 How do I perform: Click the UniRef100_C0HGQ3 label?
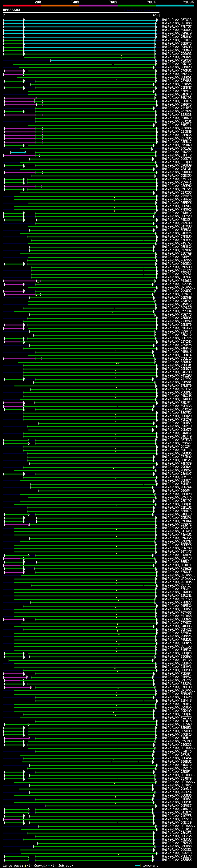pos(177,47)
